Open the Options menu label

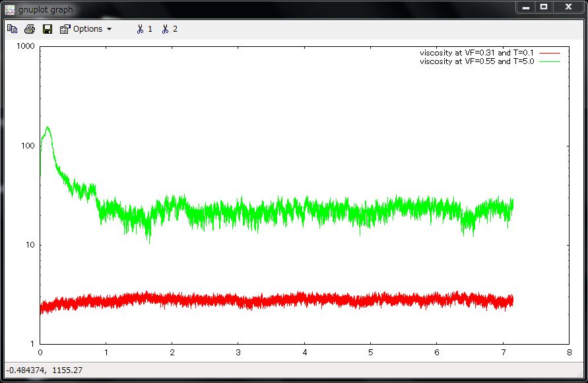[88, 29]
